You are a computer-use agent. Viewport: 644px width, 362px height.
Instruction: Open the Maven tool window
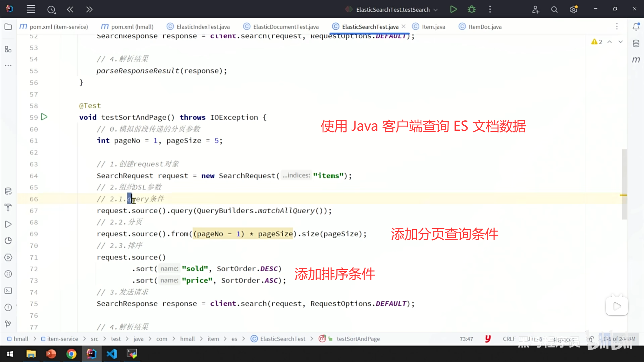636,60
